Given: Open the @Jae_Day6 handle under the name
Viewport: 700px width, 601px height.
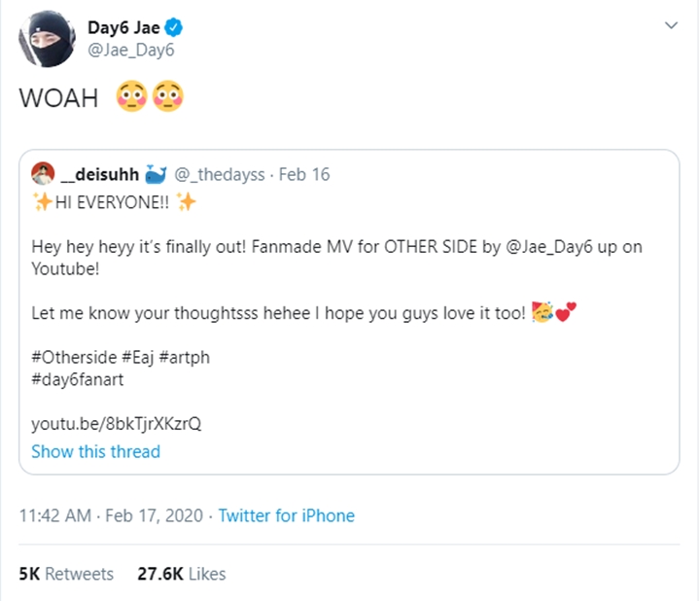Looking at the screenshot, I should click(130, 49).
